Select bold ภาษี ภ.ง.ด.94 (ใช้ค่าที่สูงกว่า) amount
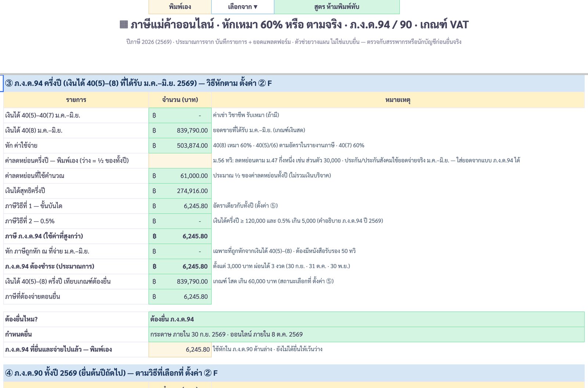 coord(180,236)
